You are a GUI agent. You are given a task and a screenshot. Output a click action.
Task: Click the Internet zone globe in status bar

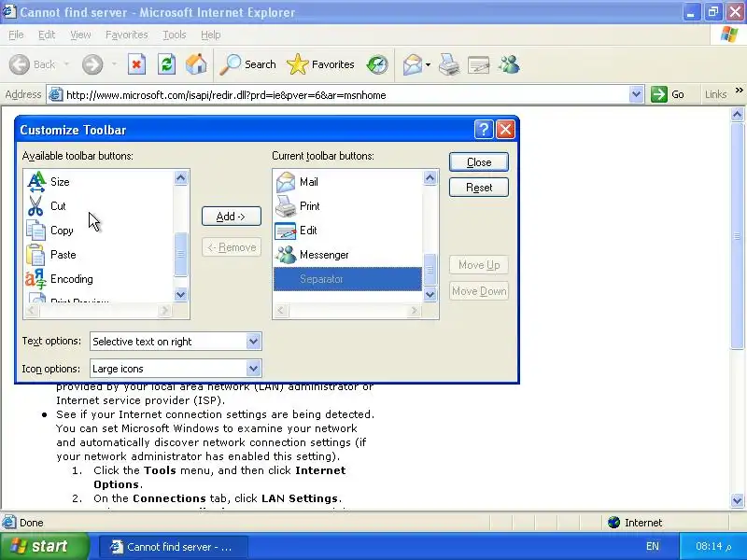pyautogui.click(x=613, y=523)
